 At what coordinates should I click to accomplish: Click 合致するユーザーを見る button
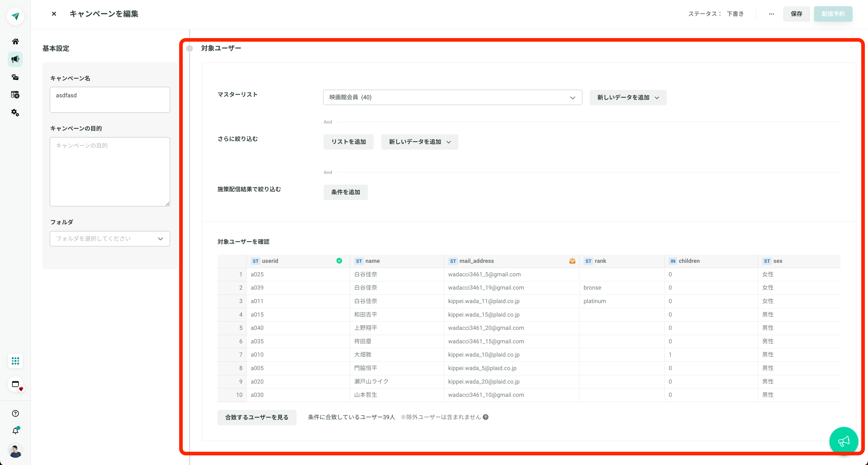(257, 417)
